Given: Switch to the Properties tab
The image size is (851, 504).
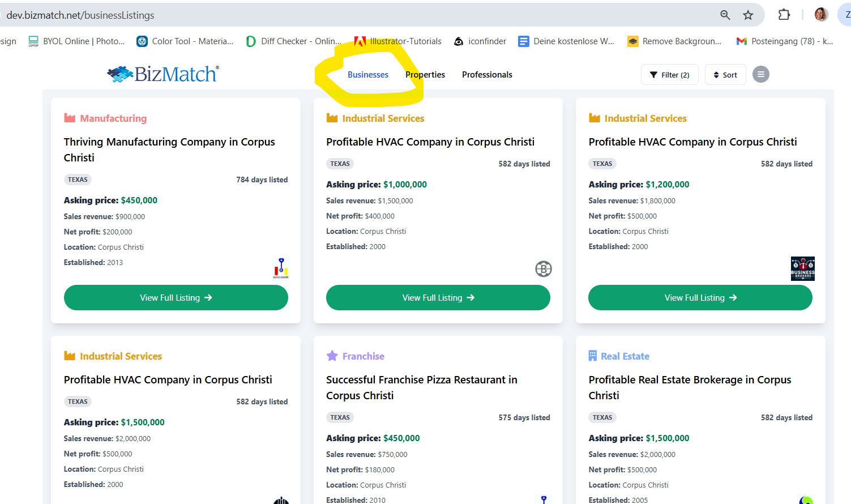Looking at the screenshot, I should [425, 75].
